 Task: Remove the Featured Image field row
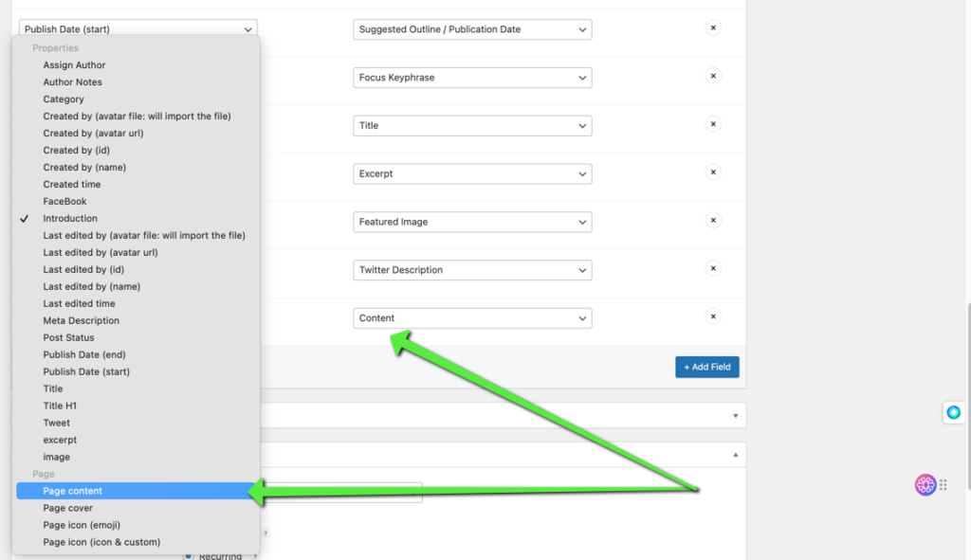(x=713, y=221)
